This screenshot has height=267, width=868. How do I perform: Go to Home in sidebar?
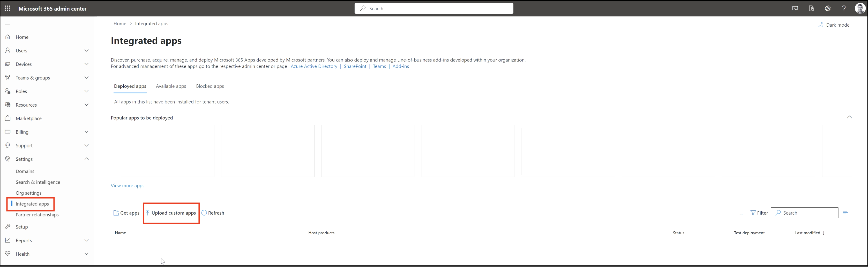coord(22,37)
